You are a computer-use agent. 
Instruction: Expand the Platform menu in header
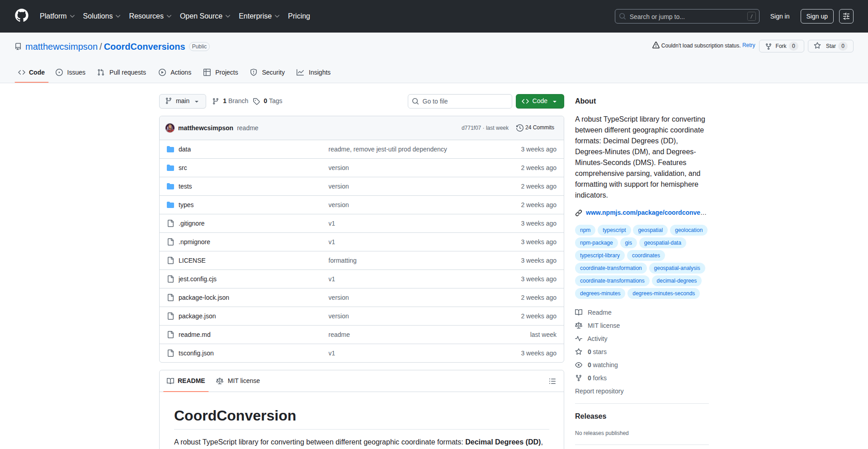coord(57,16)
